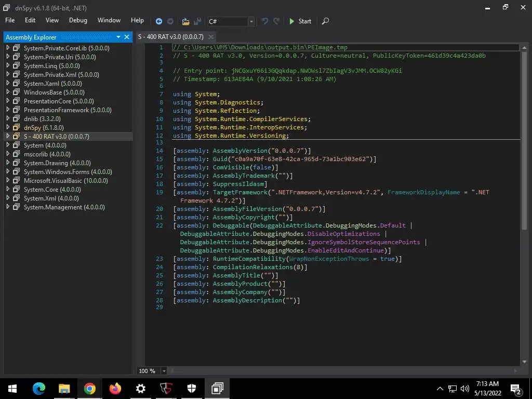Expand the S - 400 RAT v3.0 node
Image resolution: width=532 pixels, height=399 pixels.
tap(8, 136)
